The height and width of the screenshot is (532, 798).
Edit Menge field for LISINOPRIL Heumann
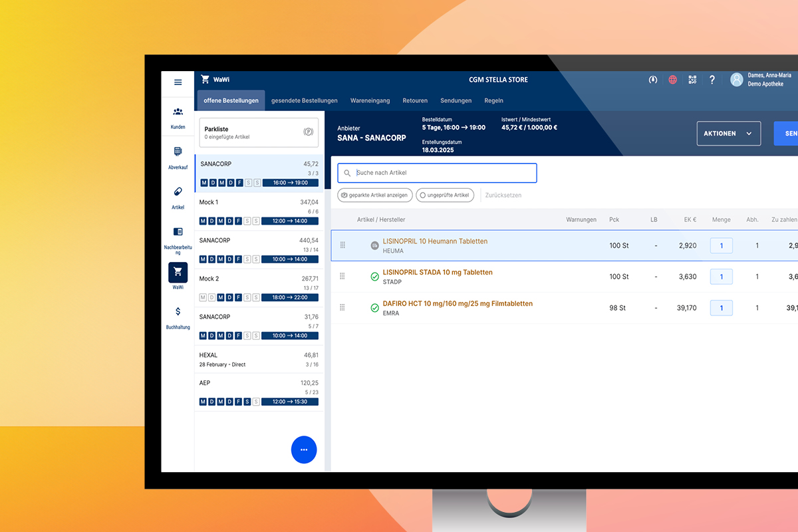click(x=722, y=245)
